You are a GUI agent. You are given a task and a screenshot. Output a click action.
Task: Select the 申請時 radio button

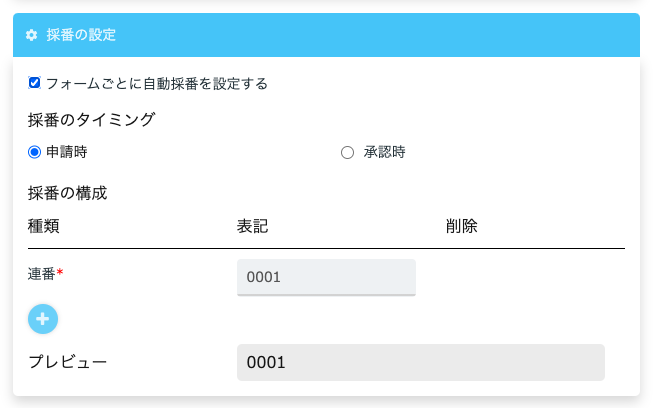(35, 153)
